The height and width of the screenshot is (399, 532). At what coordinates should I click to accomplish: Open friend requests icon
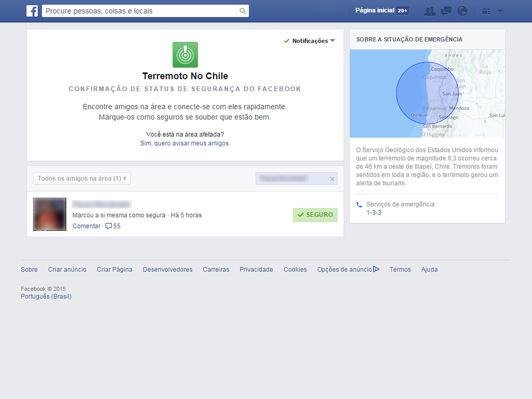pos(430,11)
